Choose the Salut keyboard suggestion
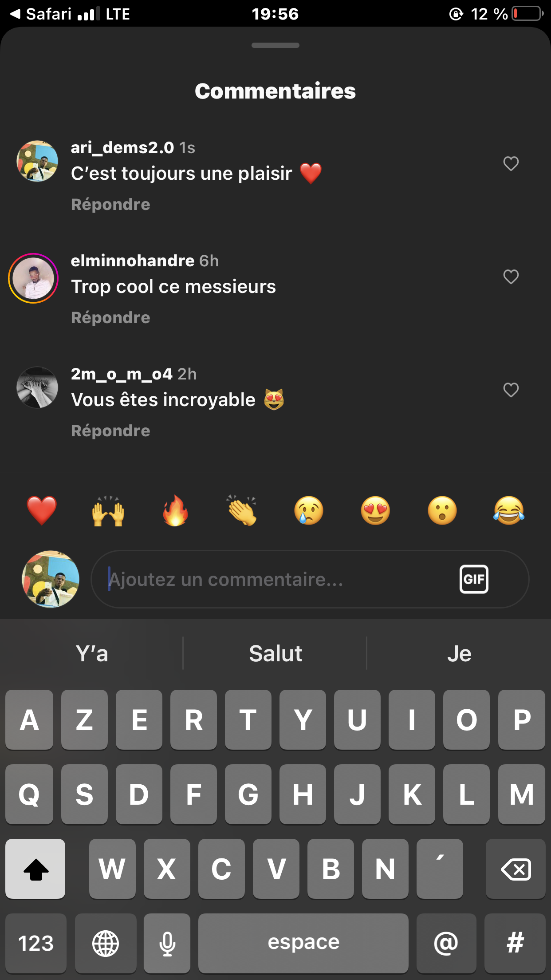Viewport: 551px width, 980px height. click(275, 653)
